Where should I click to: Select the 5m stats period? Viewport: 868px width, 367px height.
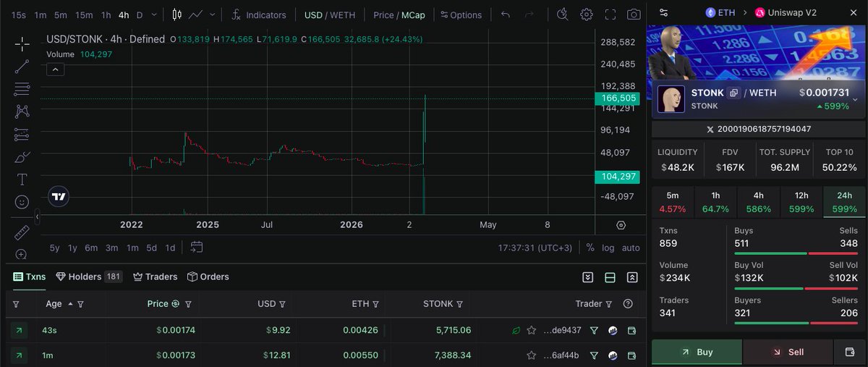(x=673, y=202)
